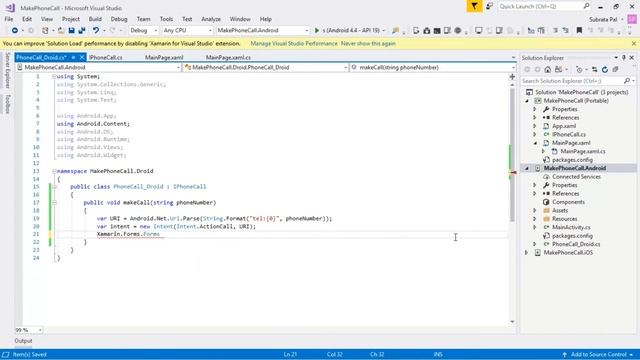Switch to the MainPage.xaml tab

coord(164,58)
